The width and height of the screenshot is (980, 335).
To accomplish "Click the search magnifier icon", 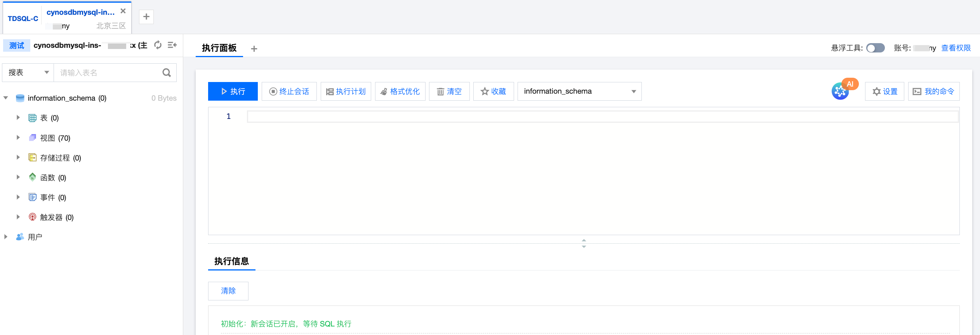I will (167, 73).
